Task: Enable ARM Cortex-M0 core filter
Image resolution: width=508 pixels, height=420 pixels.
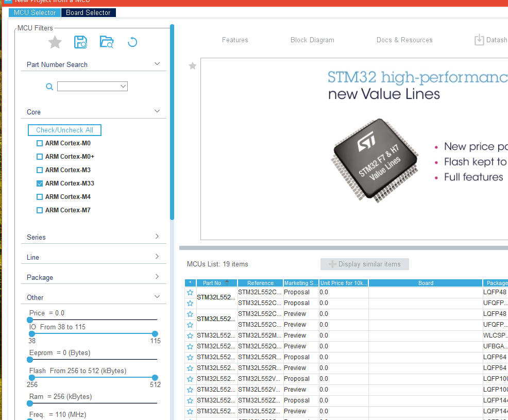Action: (x=40, y=143)
